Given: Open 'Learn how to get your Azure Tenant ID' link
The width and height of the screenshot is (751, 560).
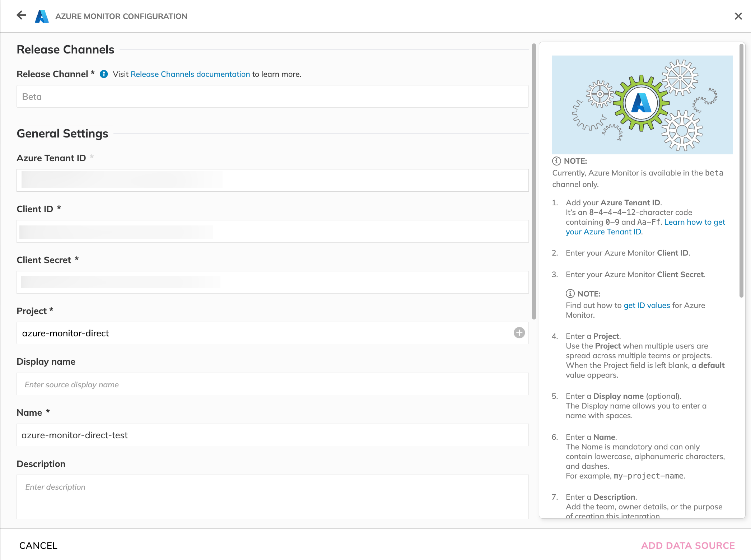Looking at the screenshot, I should pos(645,227).
